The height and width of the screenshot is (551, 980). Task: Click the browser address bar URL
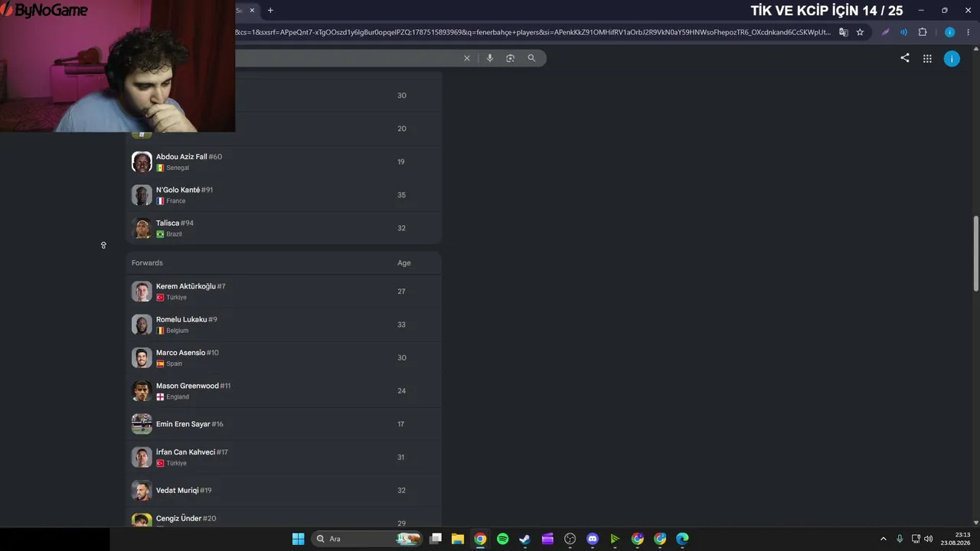click(x=533, y=32)
